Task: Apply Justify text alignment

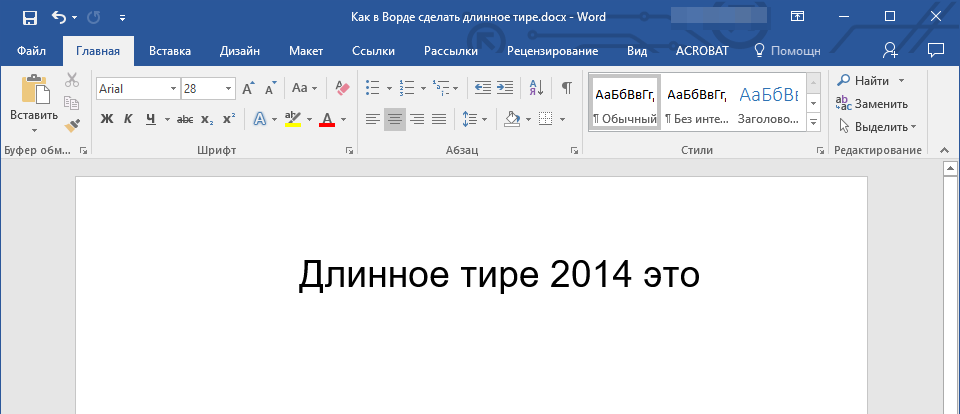Action: click(438, 119)
